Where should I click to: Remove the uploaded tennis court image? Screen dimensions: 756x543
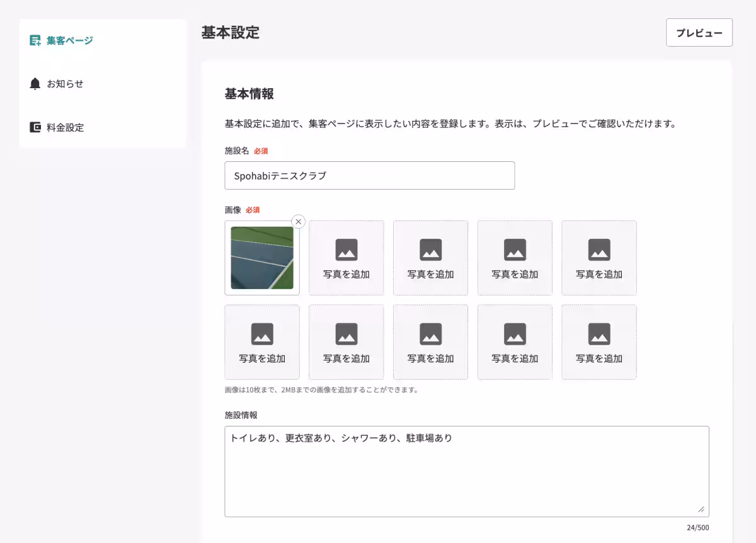pos(299,222)
